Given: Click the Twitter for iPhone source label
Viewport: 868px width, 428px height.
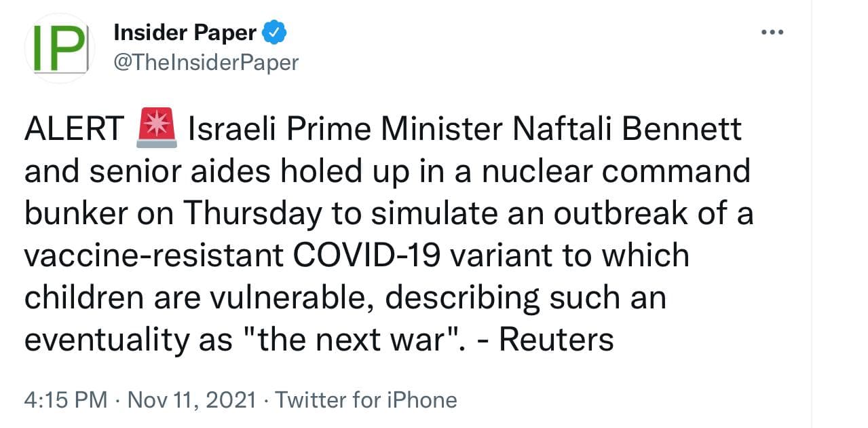Looking at the screenshot, I should 366,399.
